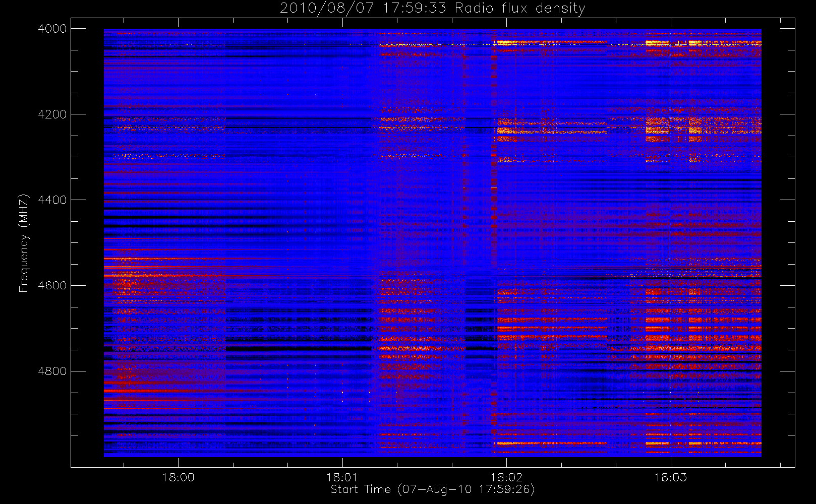Click the 18:01 time tick label

click(x=342, y=477)
